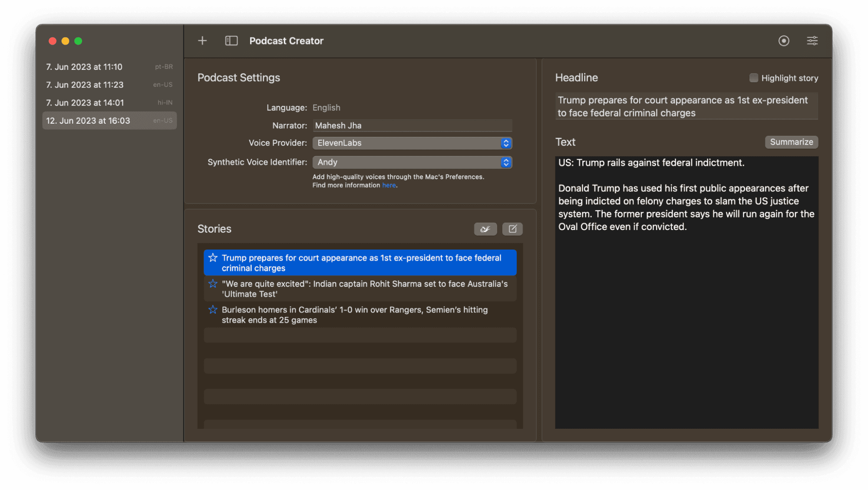Open Synthetic Voice Identifier Andy dropdown
Image resolution: width=868 pixels, height=490 pixels.
412,162
